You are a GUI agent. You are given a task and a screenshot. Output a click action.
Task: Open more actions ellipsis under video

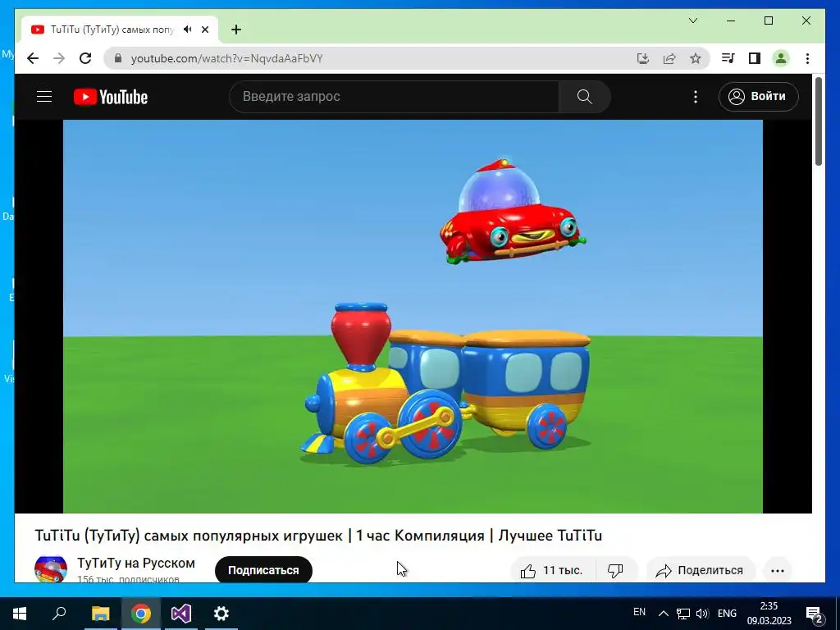tap(778, 571)
